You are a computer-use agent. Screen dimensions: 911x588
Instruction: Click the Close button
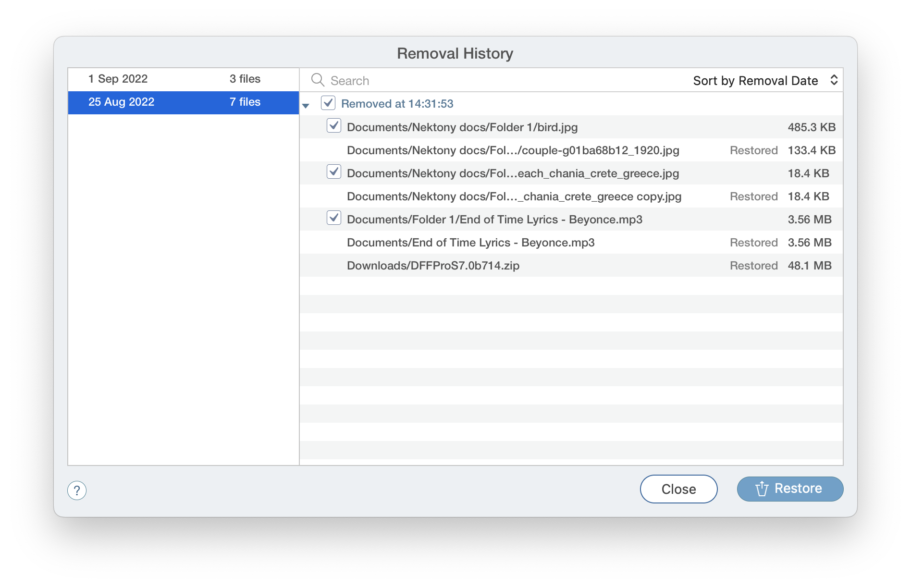click(x=678, y=489)
